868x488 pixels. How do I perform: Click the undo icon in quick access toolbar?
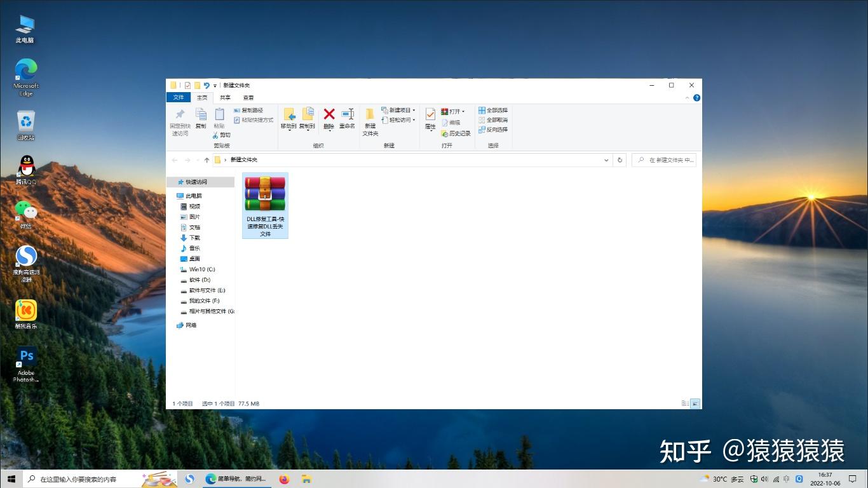[x=207, y=85]
